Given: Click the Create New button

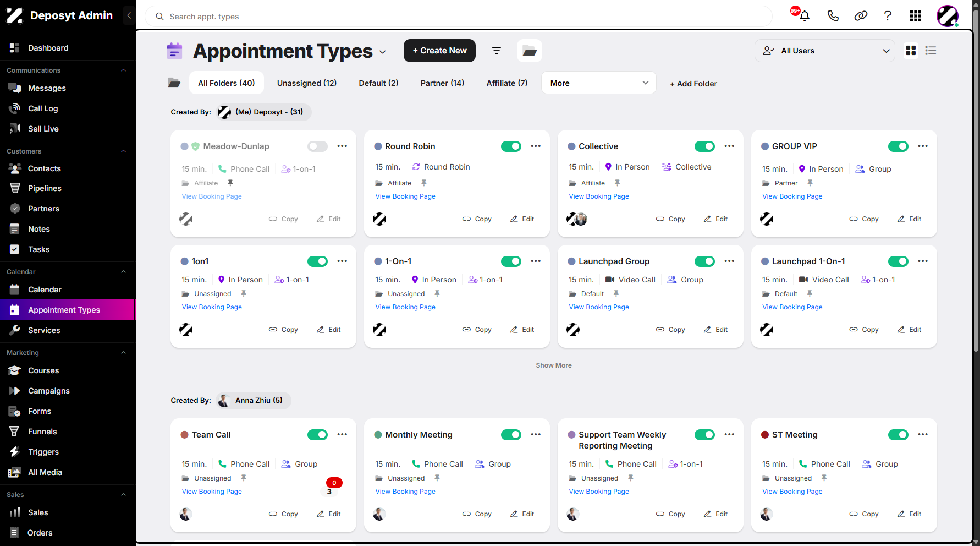Looking at the screenshot, I should coord(439,51).
